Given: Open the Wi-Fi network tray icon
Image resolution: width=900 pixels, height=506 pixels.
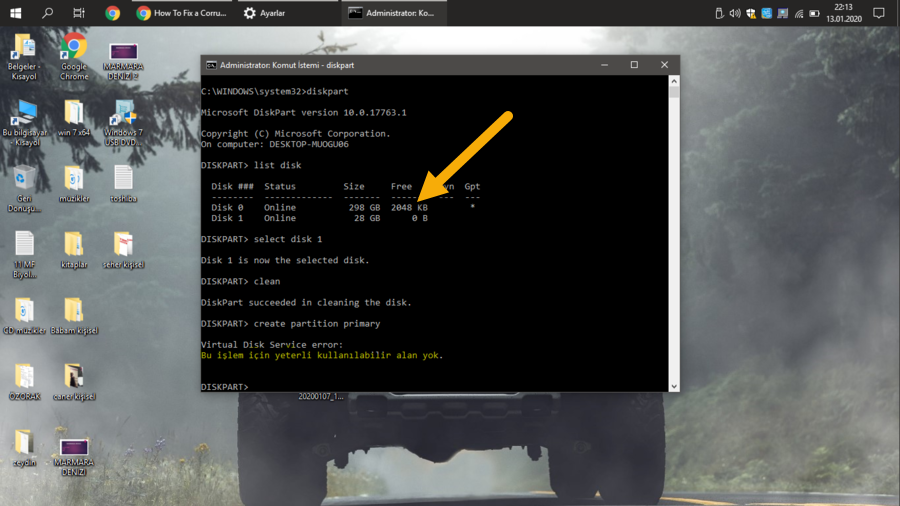Looking at the screenshot, I should 798,13.
